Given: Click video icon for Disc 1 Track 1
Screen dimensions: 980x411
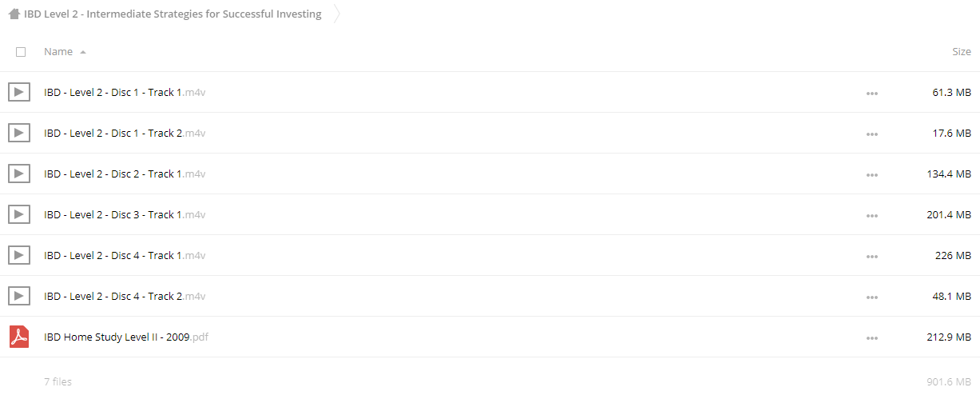Looking at the screenshot, I should (19, 92).
